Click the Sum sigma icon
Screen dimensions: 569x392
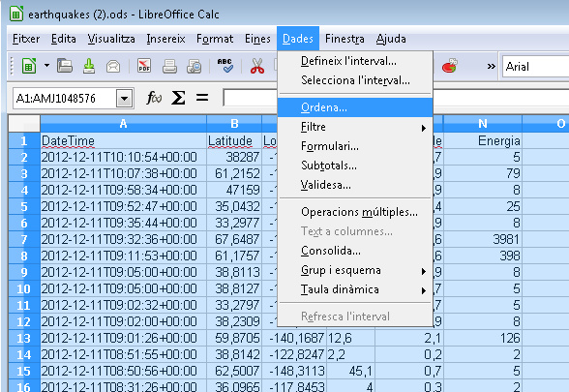[x=178, y=98]
